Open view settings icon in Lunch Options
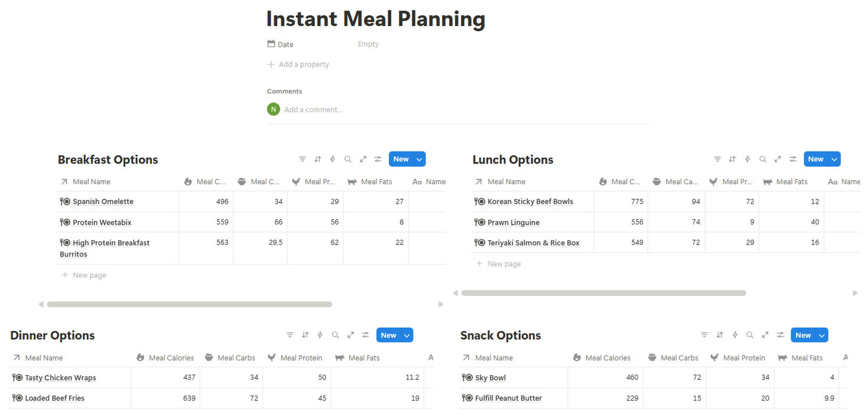The width and height of the screenshot is (868, 416). (x=793, y=159)
